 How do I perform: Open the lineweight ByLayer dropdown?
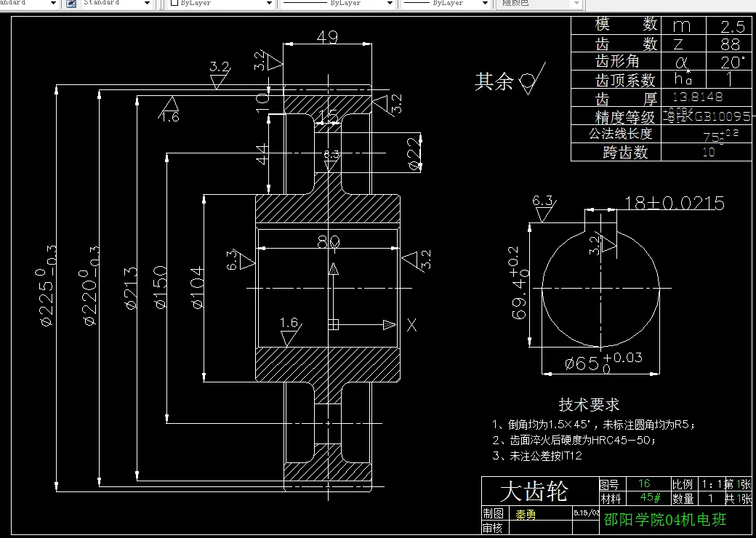[x=485, y=4]
